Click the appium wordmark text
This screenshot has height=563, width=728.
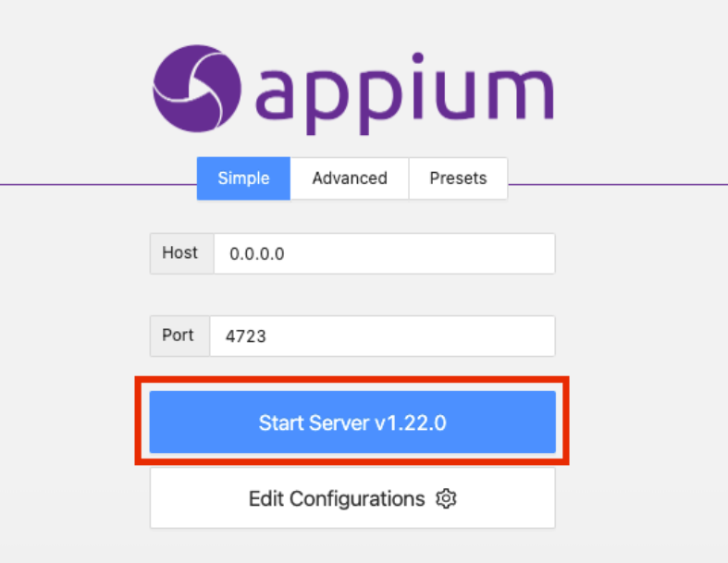click(x=404, y=94)
